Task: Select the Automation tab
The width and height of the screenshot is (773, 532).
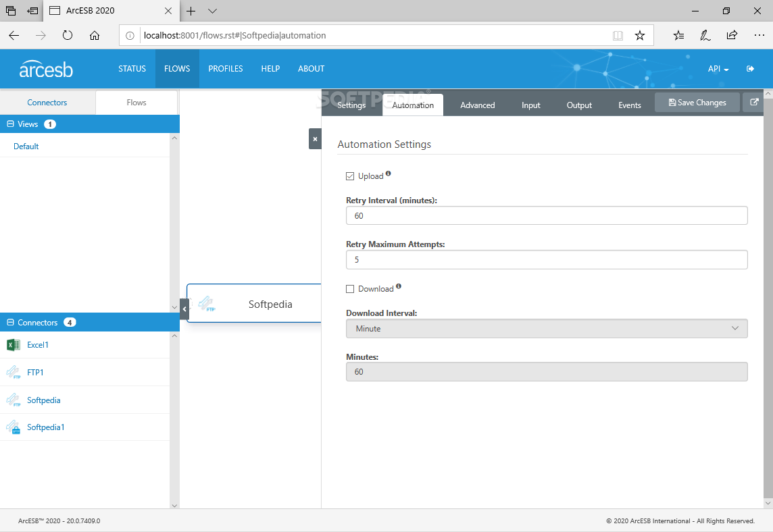Action: coord(413,105)
